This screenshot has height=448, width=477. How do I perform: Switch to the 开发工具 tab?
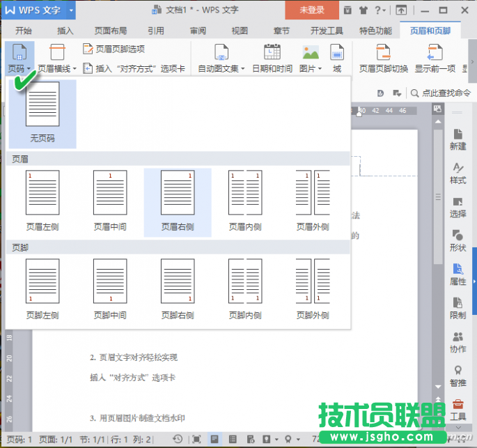[327, 31]
